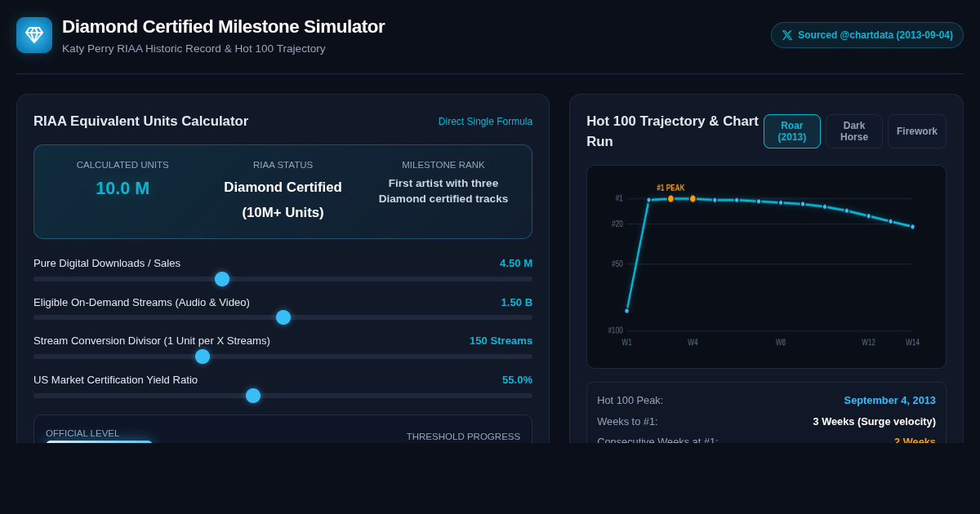Screen dimensions: 980x514
Task: Click the MILESTONE RANK label
Action: 443,165
